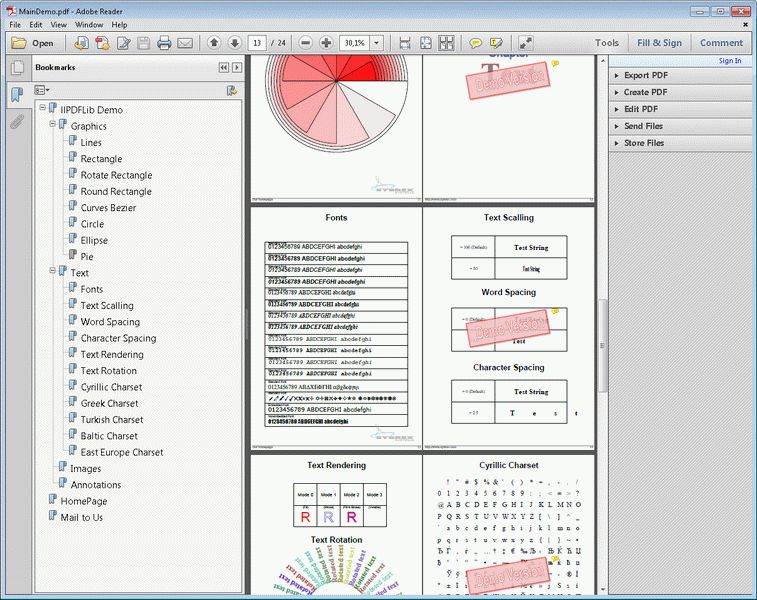The height and width of the screenshot is (600, 757).
Task: Collapse the Graphics bookmark group
Action: 52,124
